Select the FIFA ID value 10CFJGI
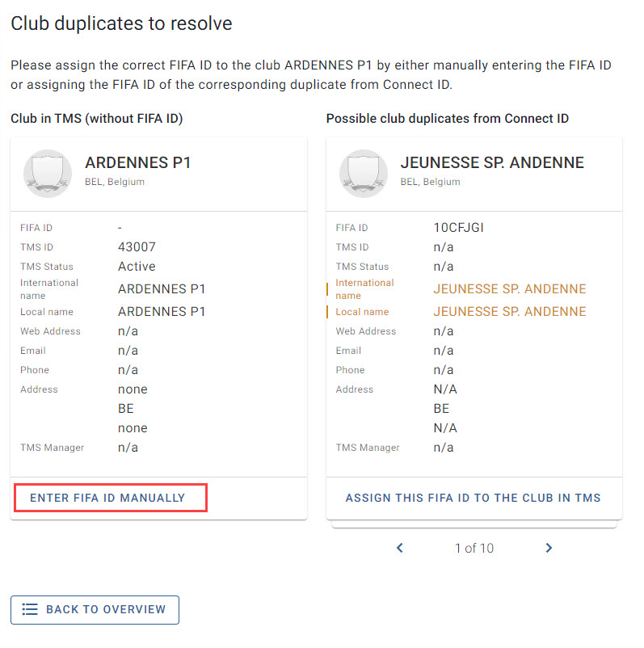Screen dimensions: 644x648 point(458,227)
